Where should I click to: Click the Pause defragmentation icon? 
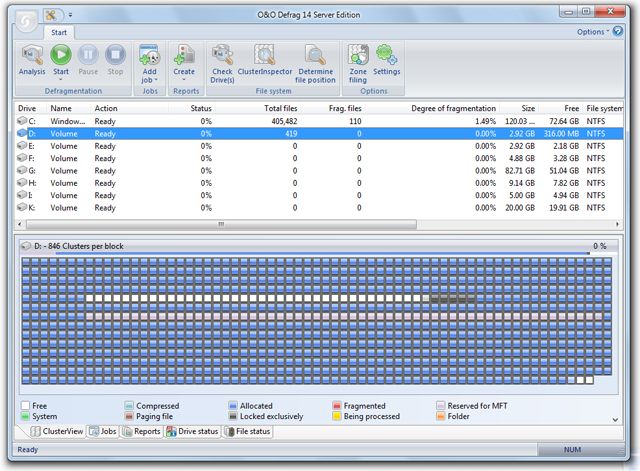pos(88,55)
